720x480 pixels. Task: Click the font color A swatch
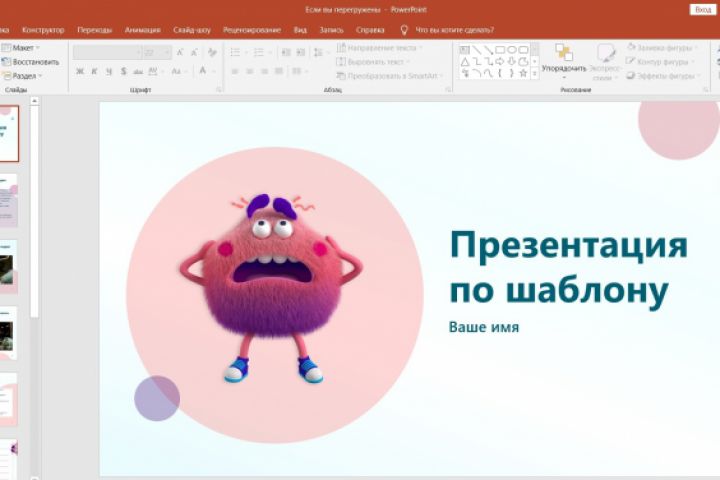(202, 71)
